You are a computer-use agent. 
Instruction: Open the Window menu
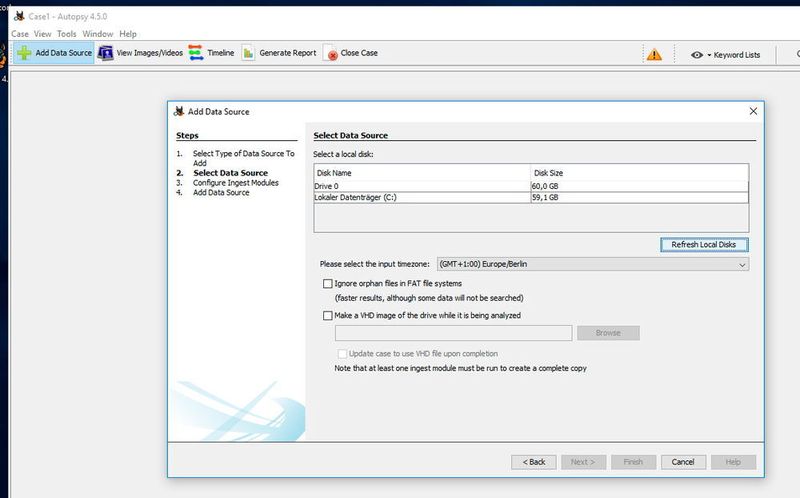tap(97, 34)
